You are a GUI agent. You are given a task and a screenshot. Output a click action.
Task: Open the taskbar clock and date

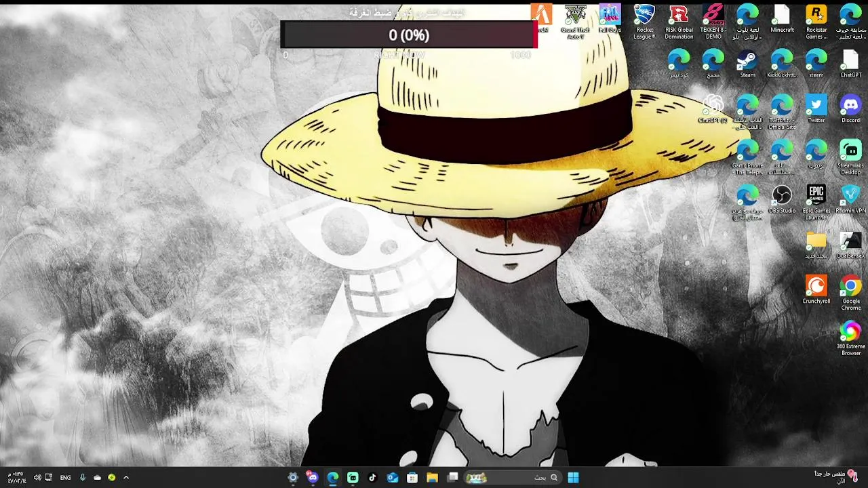[17, 477]
